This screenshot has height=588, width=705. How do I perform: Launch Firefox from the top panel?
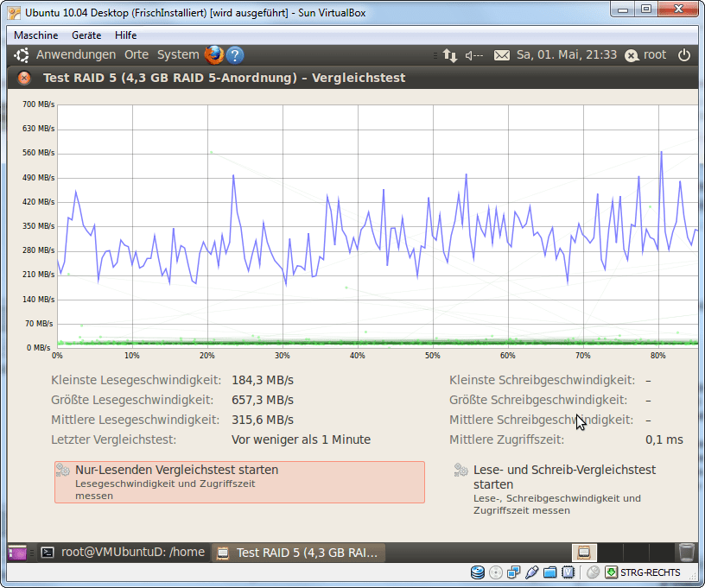pos(214,55)
